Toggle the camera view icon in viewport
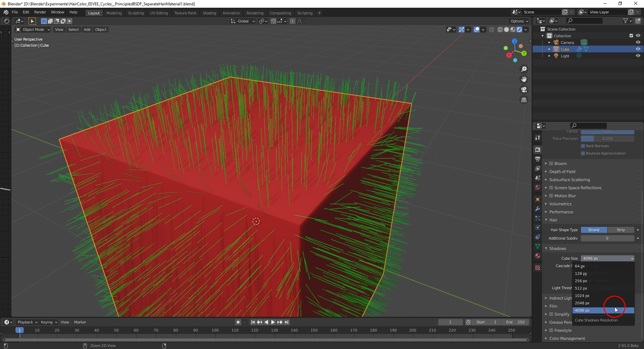Screen dimensions: 644x349 524,90
